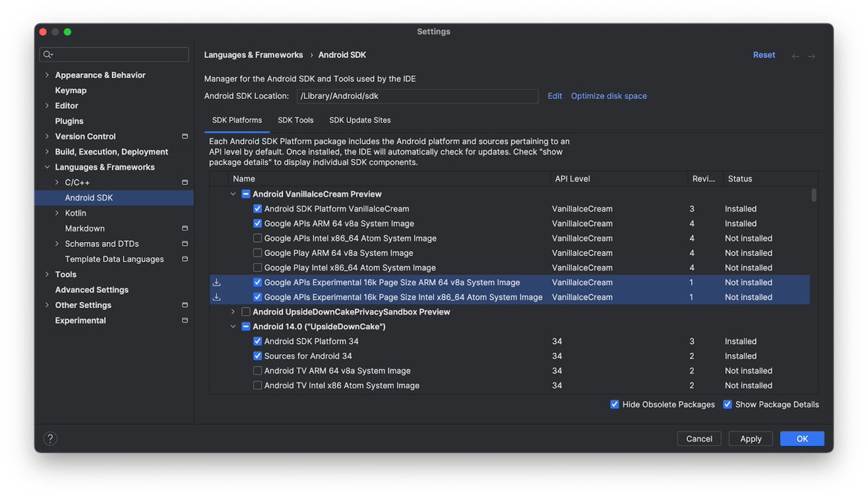Click the SDK table vertical scrollbar
Viewport: 868px width, 498px height.
[x=814, y=195]
